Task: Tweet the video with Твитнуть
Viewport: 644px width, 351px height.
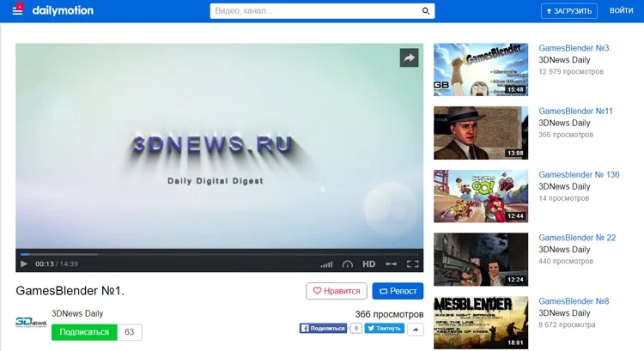Action: click(385, 328)
